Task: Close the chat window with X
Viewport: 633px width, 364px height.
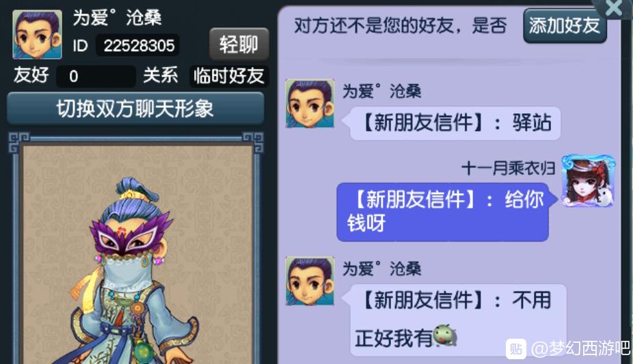Action: (x=614, y=8)
